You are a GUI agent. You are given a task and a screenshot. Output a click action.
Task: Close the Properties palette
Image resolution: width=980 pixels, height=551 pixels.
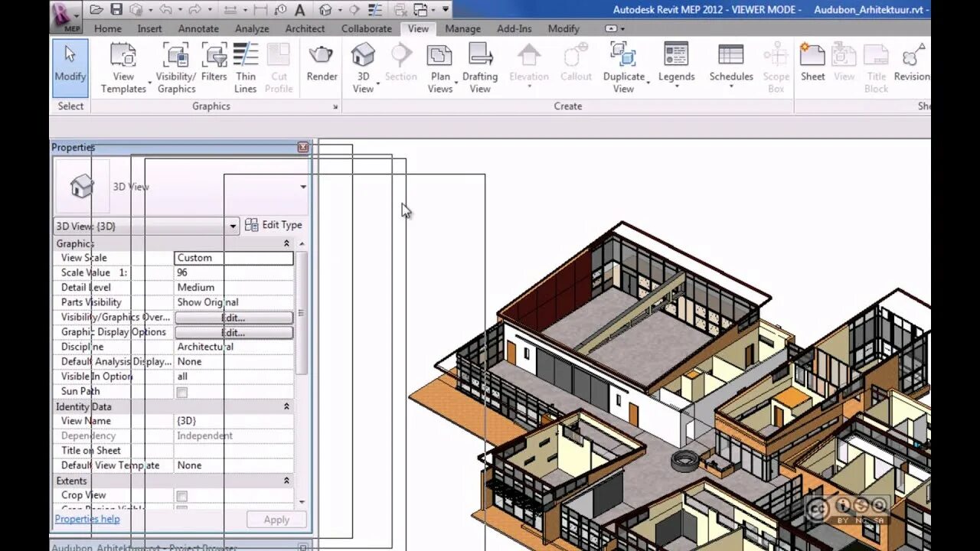pos(303,147)
